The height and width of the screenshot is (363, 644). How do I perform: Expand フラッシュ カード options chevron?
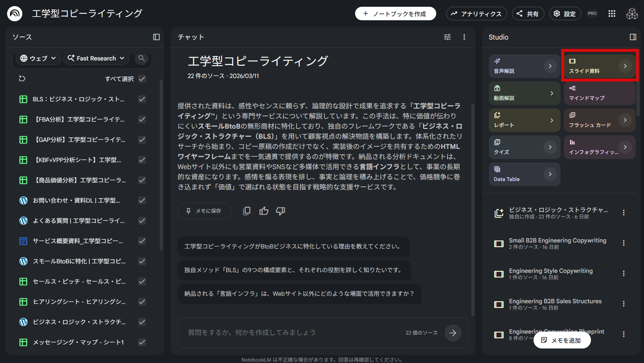point(625,120)
